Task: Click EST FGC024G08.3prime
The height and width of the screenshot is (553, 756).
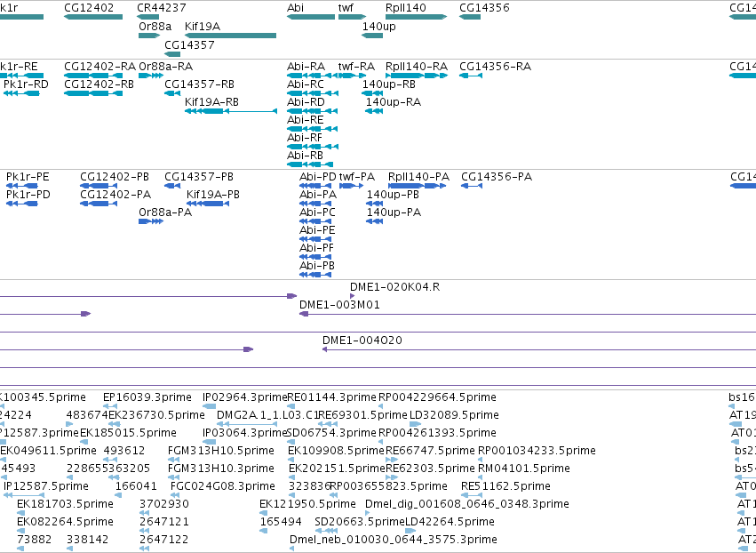Action: click(174, 495)
